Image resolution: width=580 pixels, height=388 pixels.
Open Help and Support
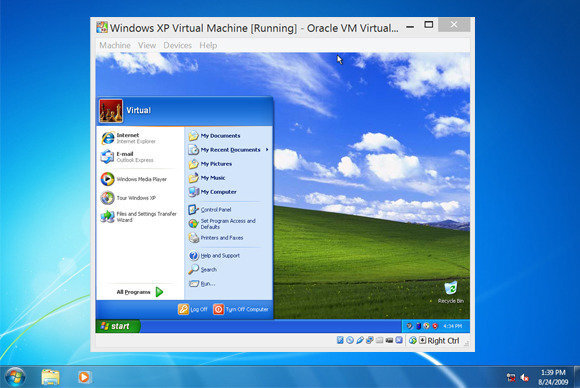(x=214, y=256)
